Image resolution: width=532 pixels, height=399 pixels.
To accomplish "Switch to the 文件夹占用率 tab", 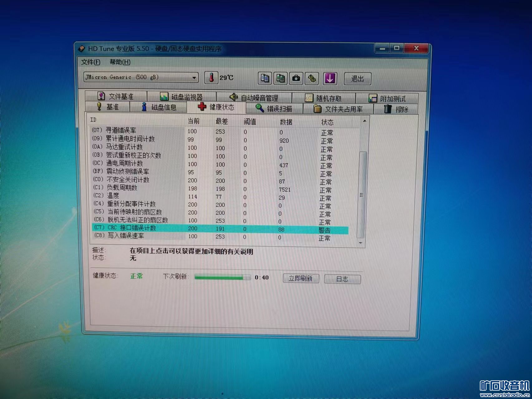I will tap(338, 109).
